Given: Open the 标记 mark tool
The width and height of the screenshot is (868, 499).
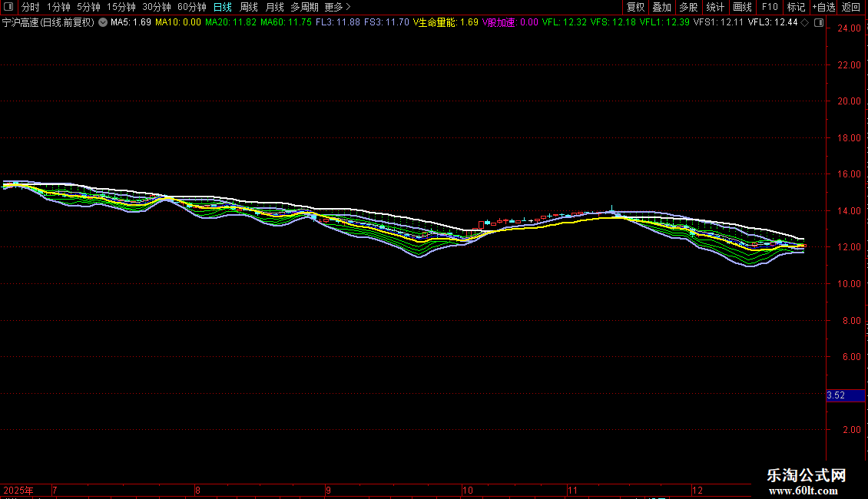Looking at the screenshot, I should (796, 7).
